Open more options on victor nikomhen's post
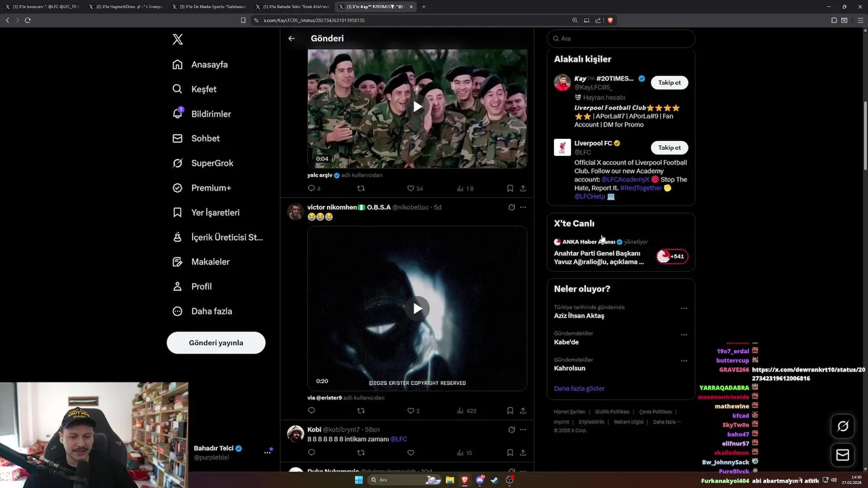Image resolution: width=868 pixels, height=488 pixels. click(523, 207)
